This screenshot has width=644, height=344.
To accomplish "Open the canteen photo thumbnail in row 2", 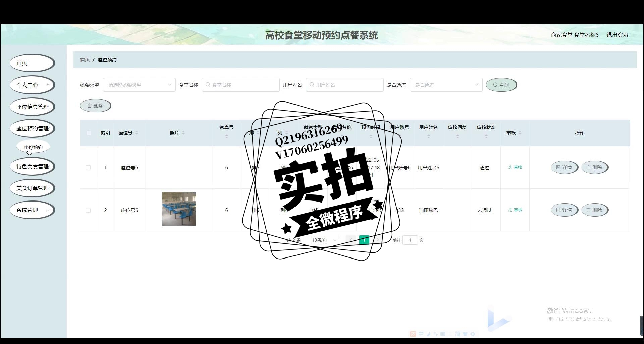I will coord(179,209).
